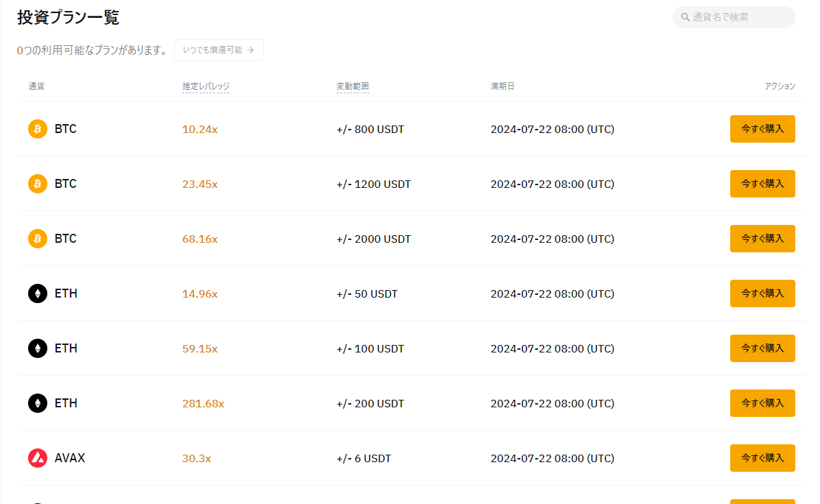Purchase the AVAX 30.3x plan
The width and height of the screenshot is (820, 504).
(762, 458)
